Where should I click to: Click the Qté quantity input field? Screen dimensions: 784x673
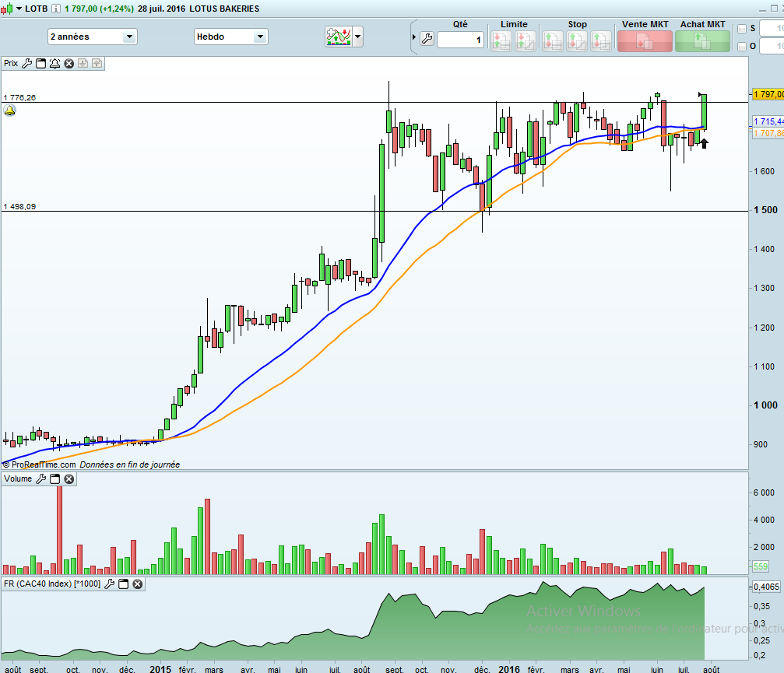pyautogui.click(x=460, y=40)
